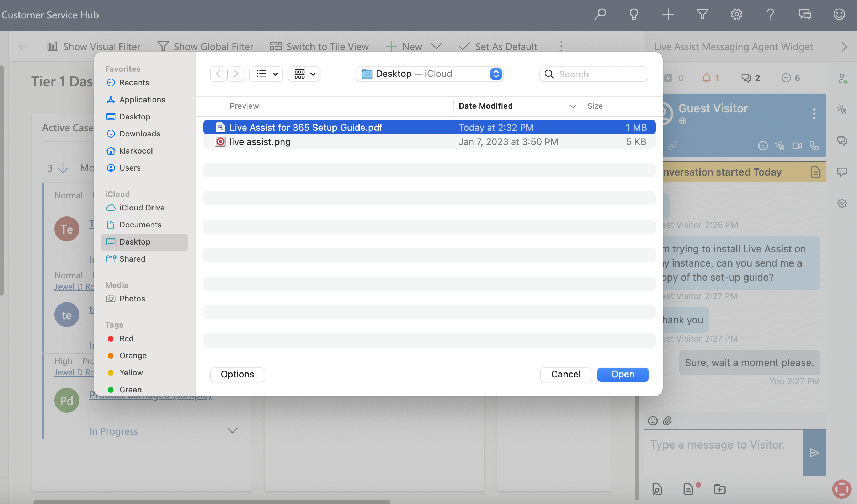The image size is (857, 504).
Task: Click Switch to Tile View
Action: 319,47
